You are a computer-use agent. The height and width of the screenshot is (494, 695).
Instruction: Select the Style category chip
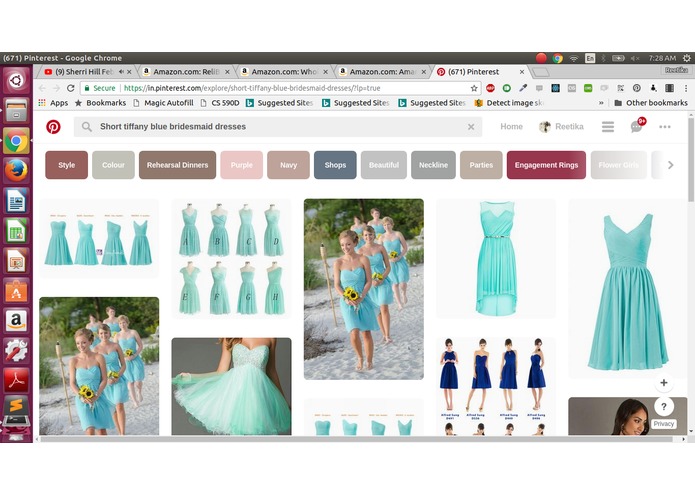pyautogui.click(x=66, y=165)
